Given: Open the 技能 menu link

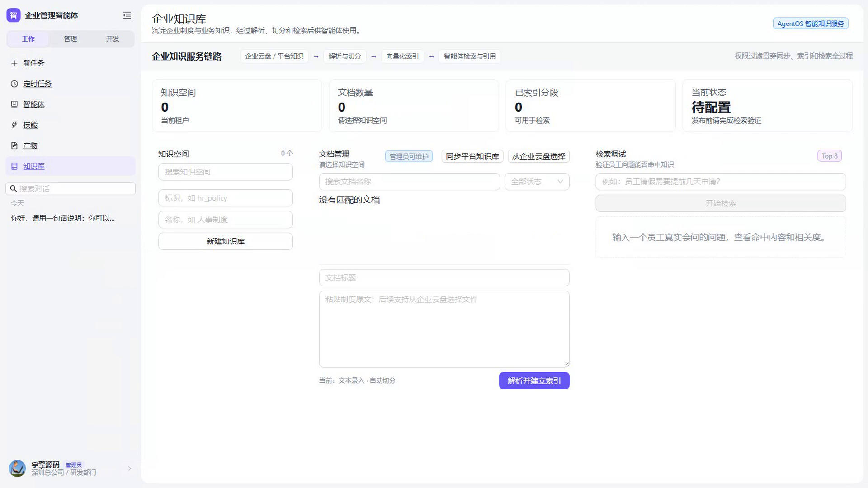Looking at the screenshot, I should [30, 125].
